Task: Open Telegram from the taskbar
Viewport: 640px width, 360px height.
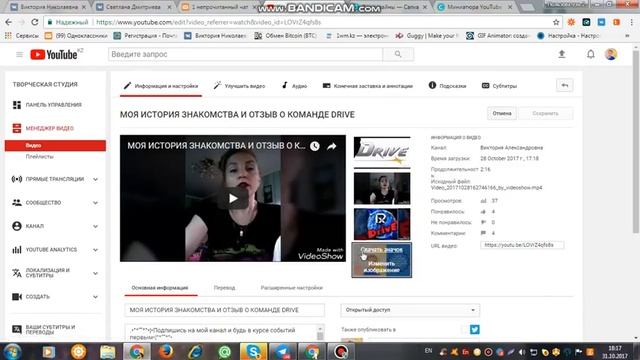Action: click(x=282, y=351)
